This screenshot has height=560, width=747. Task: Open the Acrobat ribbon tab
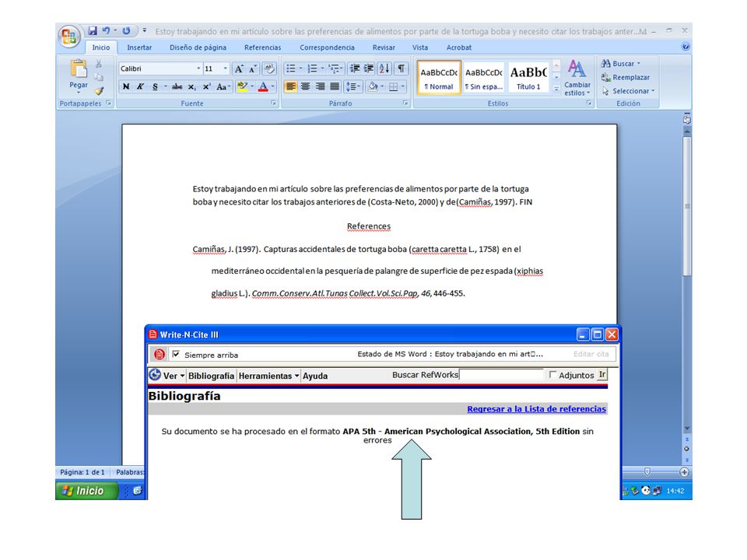[459, 47]
